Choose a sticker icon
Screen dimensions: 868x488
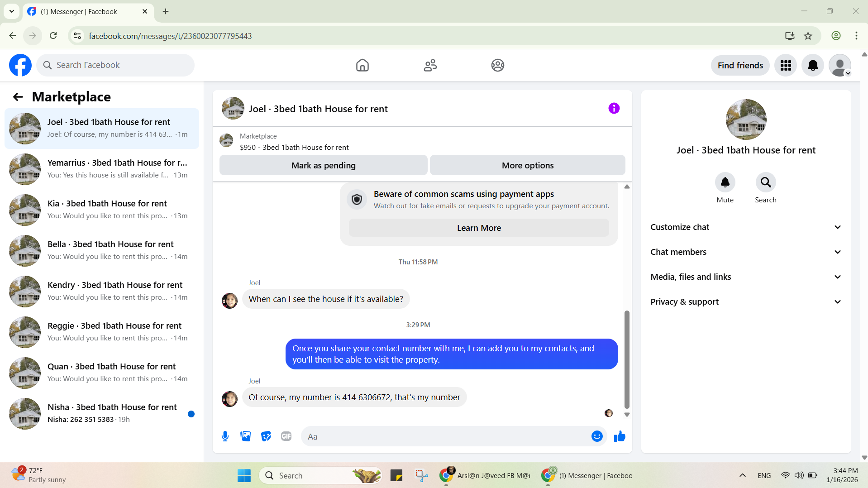click(x=266, y=436)
